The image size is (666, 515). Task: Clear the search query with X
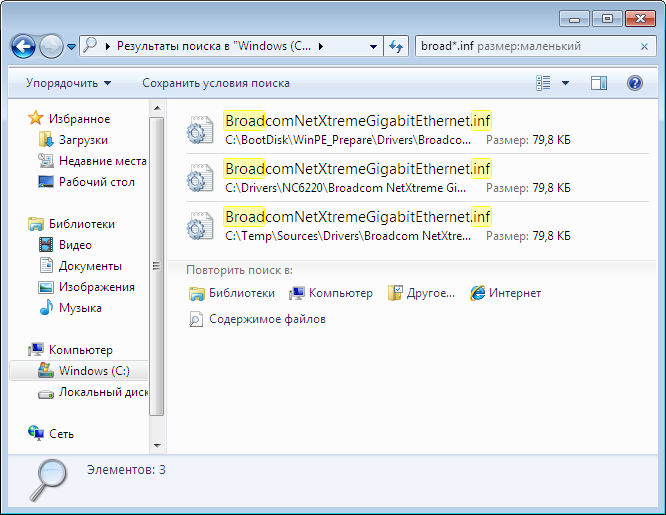644,47
